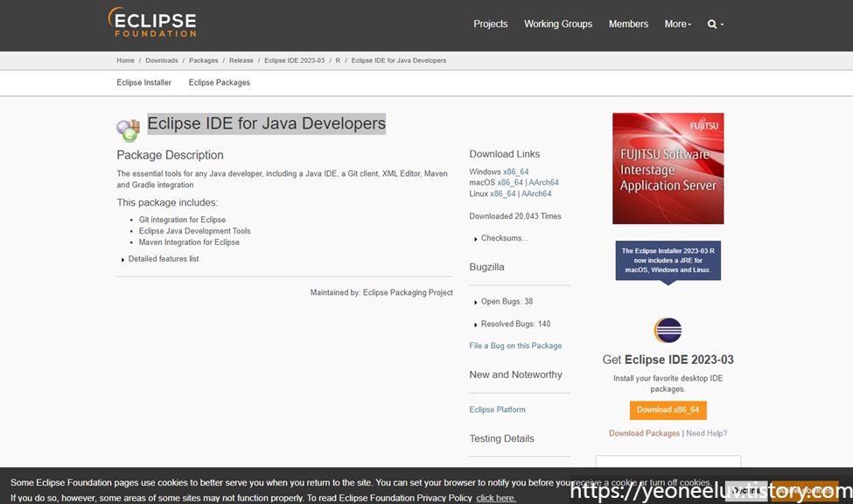Screen dimensions: 853x504
Task: Download Linux AArch64 package
Action: pyautogui.click(x=536, y=193)
